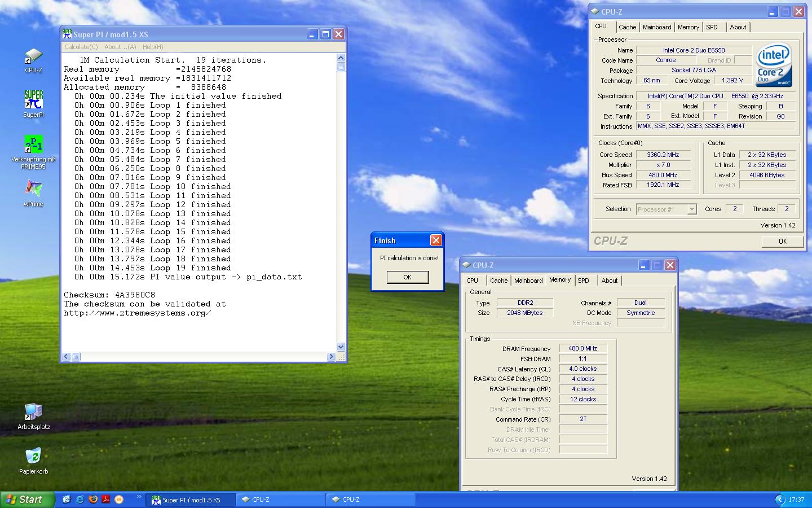Open the Start menu

pos(27,500)
